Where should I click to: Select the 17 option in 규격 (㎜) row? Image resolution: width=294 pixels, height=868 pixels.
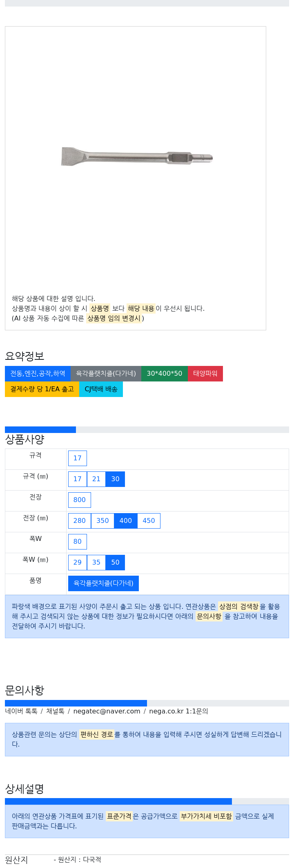(x=78, y=479)
